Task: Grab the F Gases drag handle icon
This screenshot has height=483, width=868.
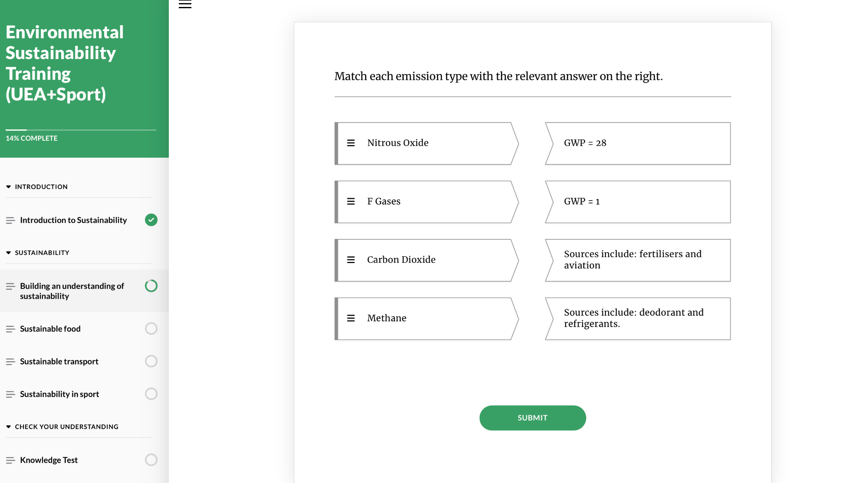Action: (351, 202)
